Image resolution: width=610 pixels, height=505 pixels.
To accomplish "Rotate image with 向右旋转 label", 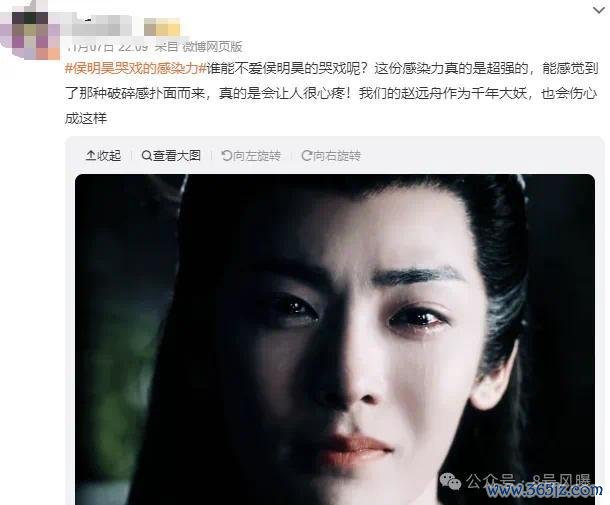I will coord(337,156).
